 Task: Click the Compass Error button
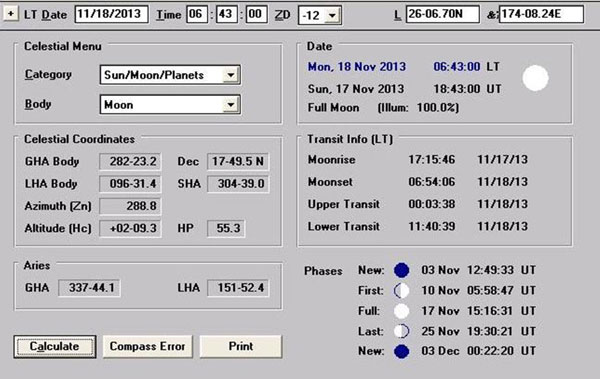coord(147,347)
